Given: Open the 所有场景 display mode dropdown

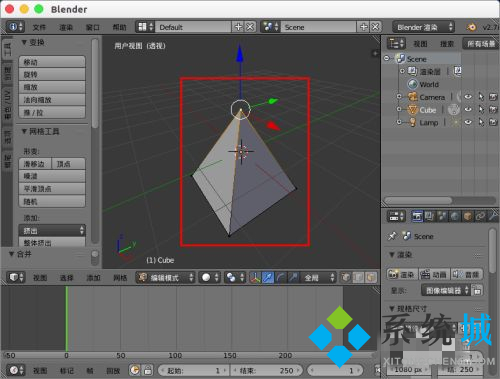Looking at the screenshot, I should click(481, 44).
